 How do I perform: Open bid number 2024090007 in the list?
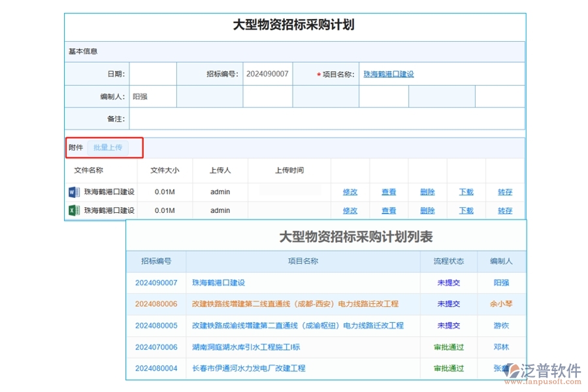pyautogui.click(x=155, y=282)
